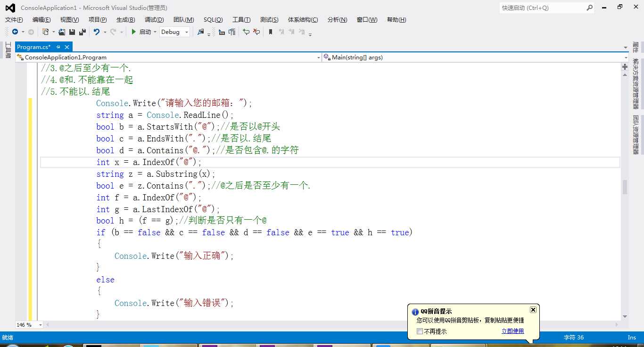Image resolution: width=644 pixels, height=347 pixels.
Task: Click the 就绪 status text
Action: click(x=8, y=338)
